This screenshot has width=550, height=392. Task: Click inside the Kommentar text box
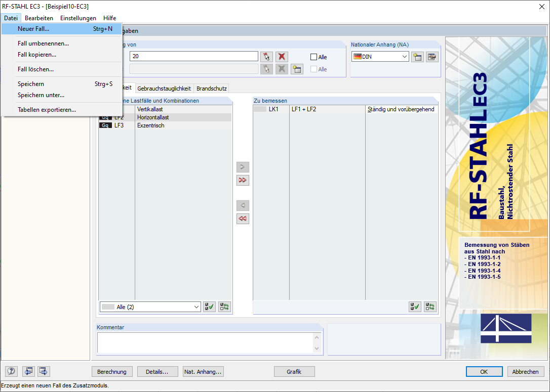tap(205, 342)
